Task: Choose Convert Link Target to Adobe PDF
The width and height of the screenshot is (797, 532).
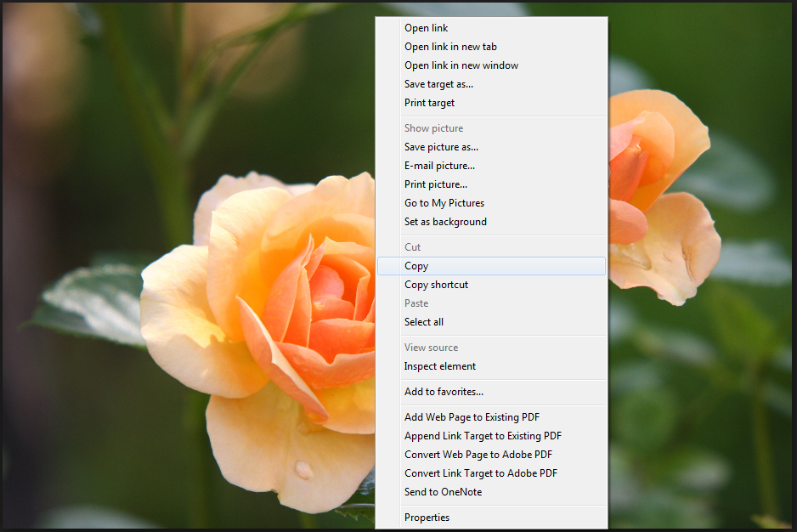Action: 491,473
